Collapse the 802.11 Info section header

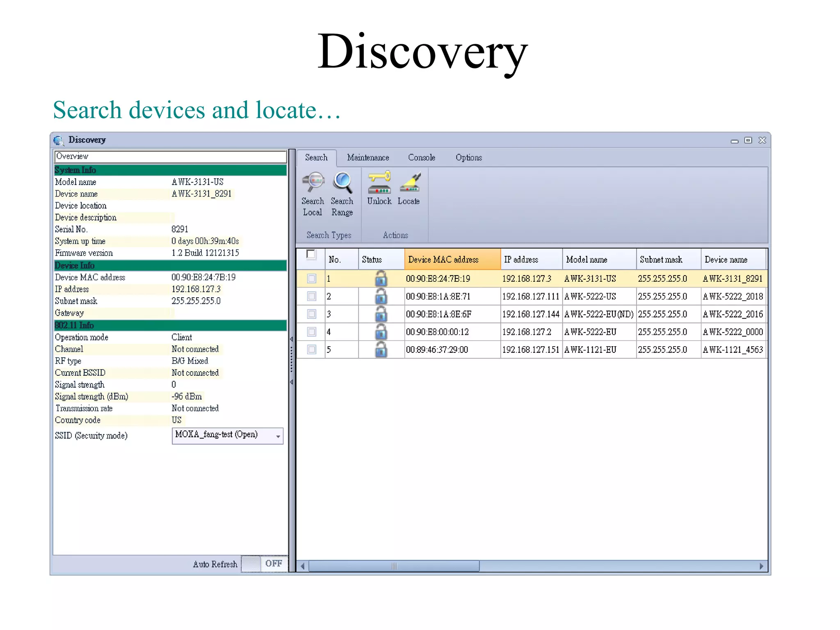click(x=170, y=325)
